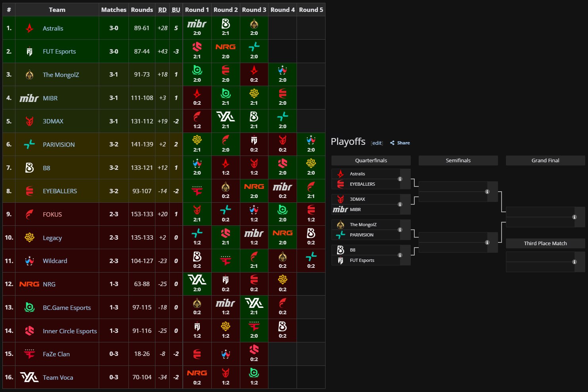Screen dimensions: 588x392
Task: Click The MongolZ logo in the standings Team column
Action: (x=29, y=75)
